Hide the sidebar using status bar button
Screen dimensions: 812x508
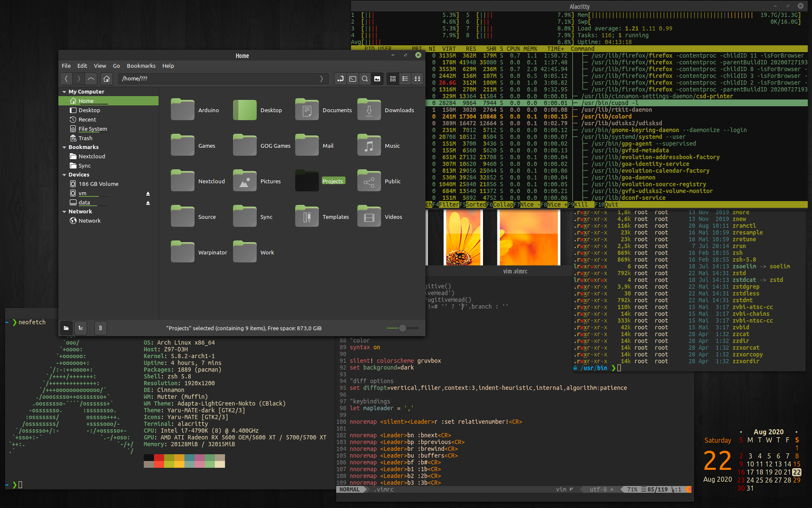coord(100,328)
